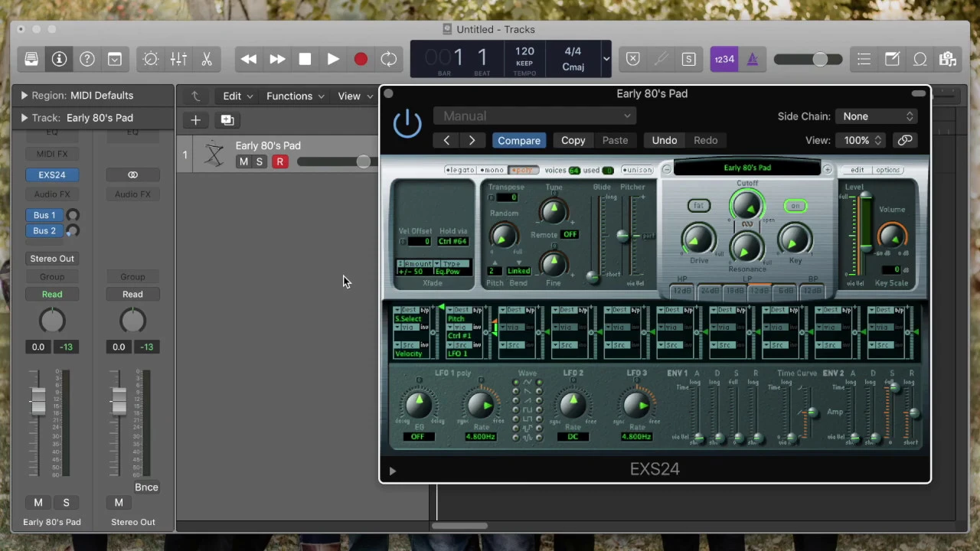Click the Replace mode shield icon
Image resolution: width=980 pixels, height=551 pixels.
coord(633,59)
